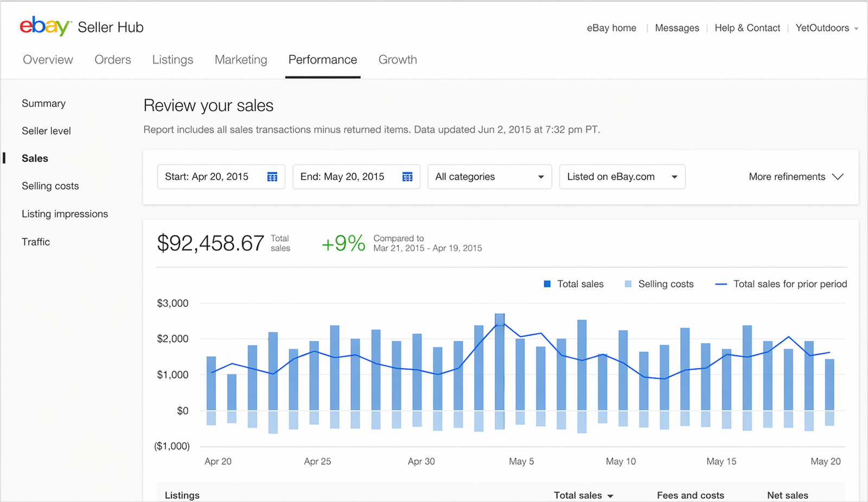Viewport: 868px width, 502px height.
Task: Click the Start: Apr 20, 2015 field
Action: pyautogui.click(x=221, y=177)
